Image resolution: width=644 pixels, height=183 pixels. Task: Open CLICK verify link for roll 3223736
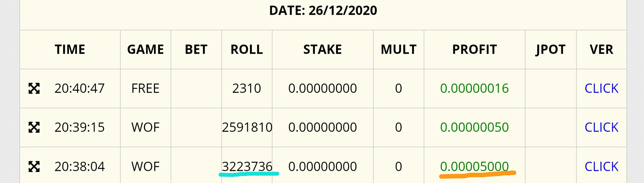pyautogui.click(x=601, y=166)
